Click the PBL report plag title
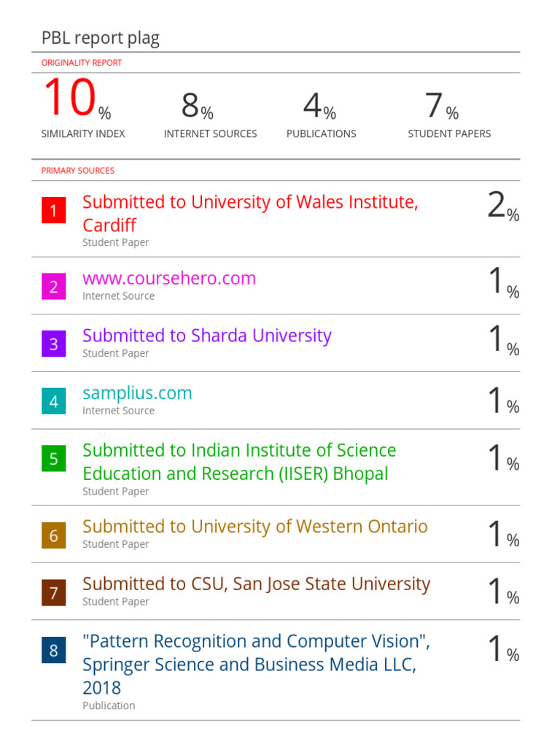The width and height of the screenshot is (560, 747). [x=100, y=39]
